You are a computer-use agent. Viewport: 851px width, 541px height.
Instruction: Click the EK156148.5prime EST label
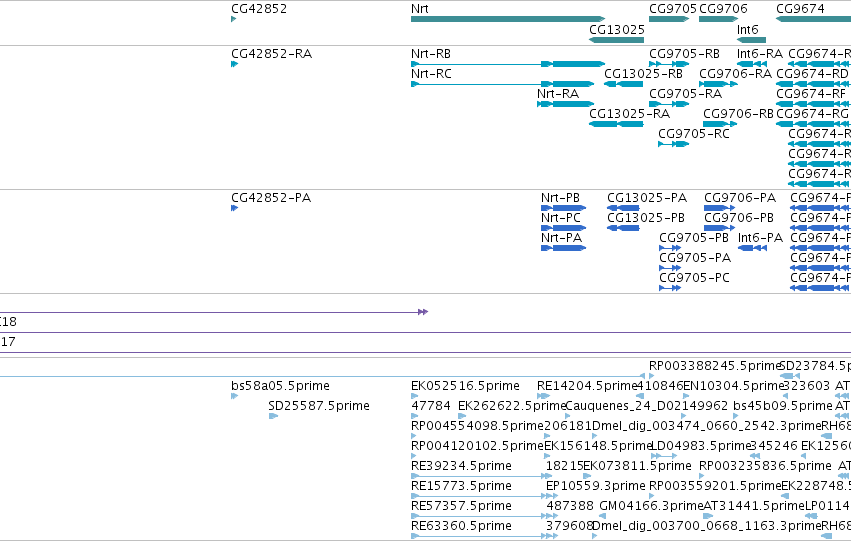[598, 447]
